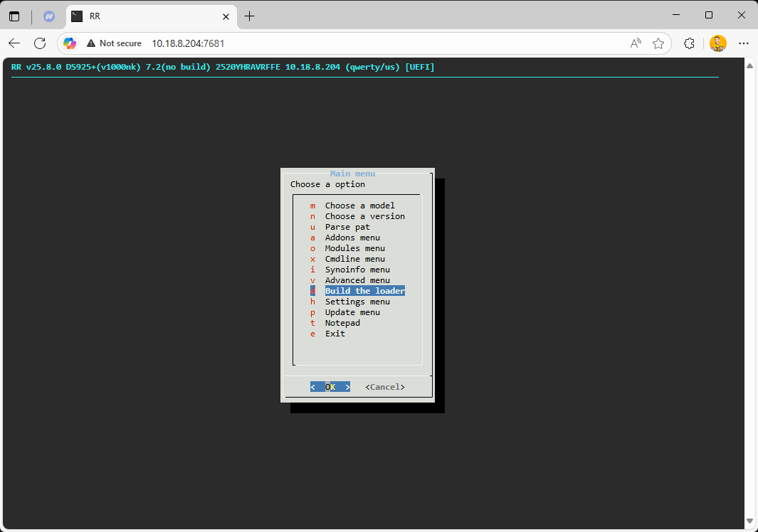The height and width of the screenshot is (532, 758).
Task: Open the user profile avatar
Action: coord(718,43)
